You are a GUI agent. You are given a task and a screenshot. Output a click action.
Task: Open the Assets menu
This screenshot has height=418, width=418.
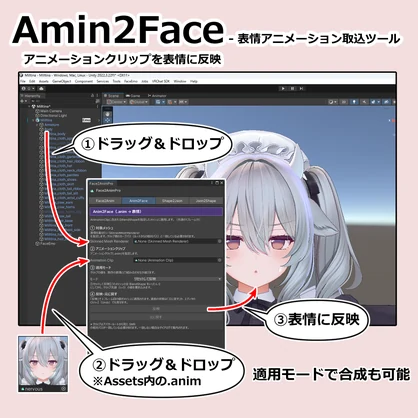[44, 81]
